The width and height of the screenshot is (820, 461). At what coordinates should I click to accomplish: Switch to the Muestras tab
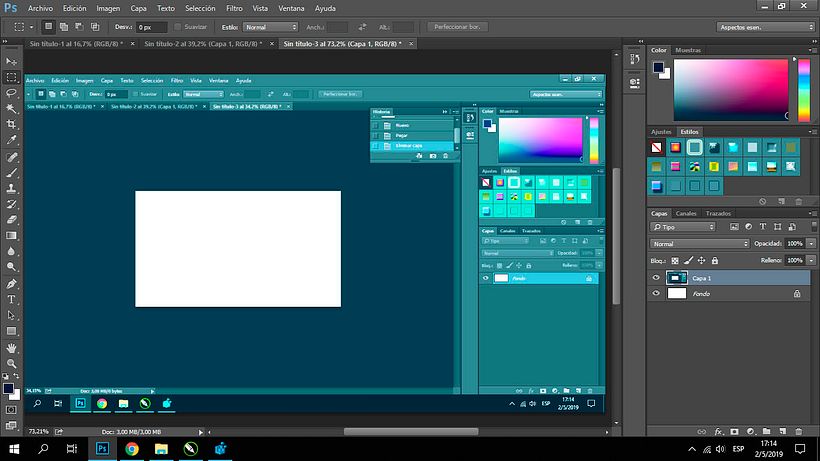pos(688,50)
